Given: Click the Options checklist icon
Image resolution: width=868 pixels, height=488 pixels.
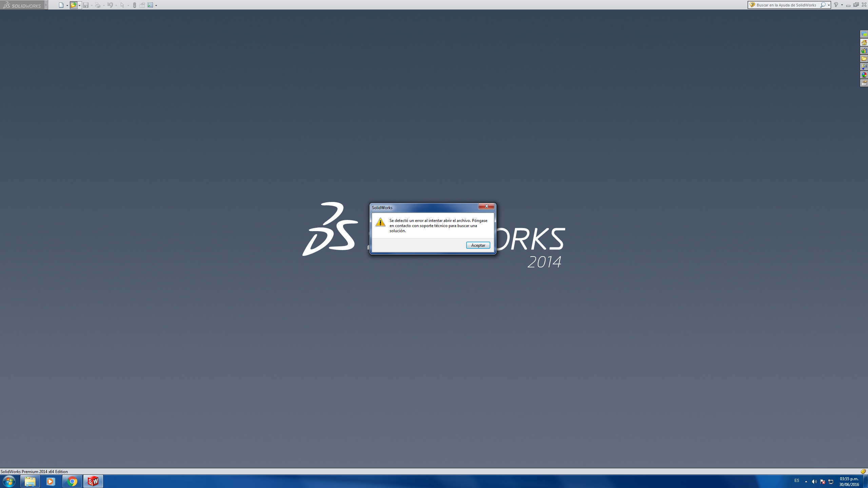Looking at the screenshot, I should [150, 5].
